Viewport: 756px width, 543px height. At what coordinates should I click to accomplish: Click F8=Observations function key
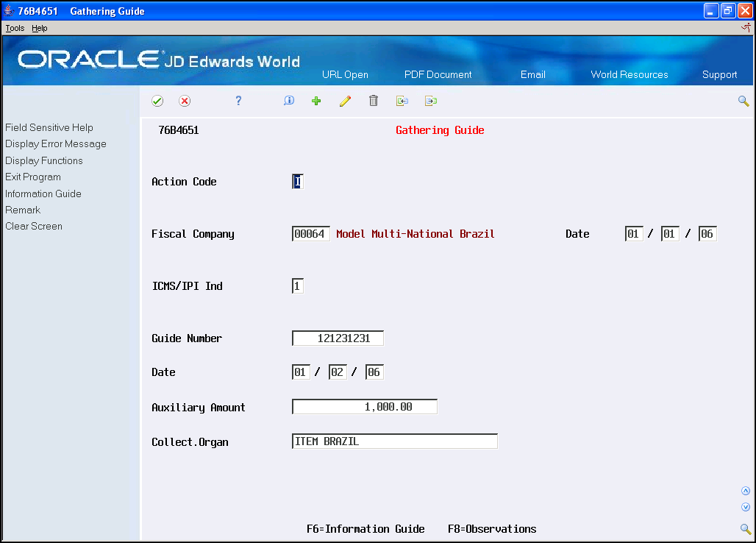[492, 529]
